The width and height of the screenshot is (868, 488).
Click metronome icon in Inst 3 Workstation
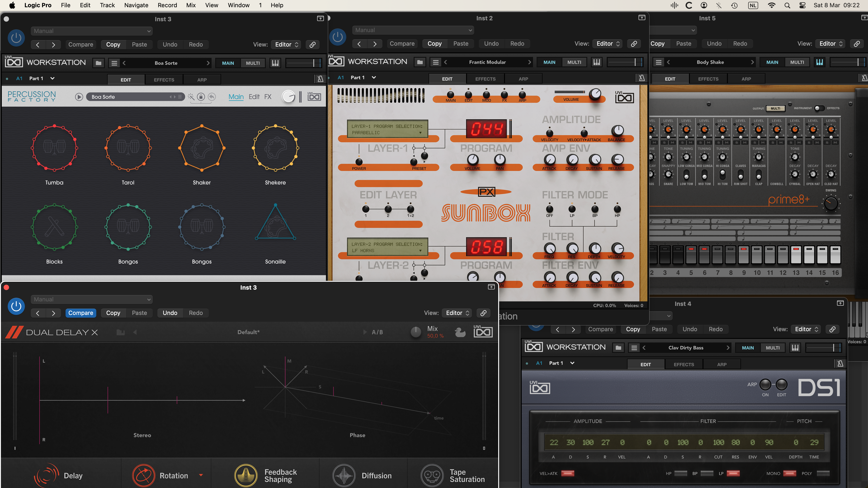pos(320,79)
